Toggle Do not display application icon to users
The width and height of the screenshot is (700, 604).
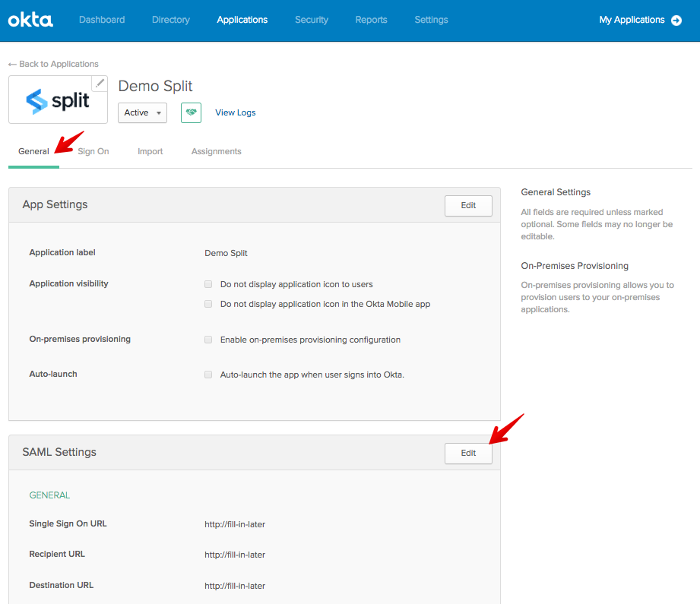pos(208,284)
